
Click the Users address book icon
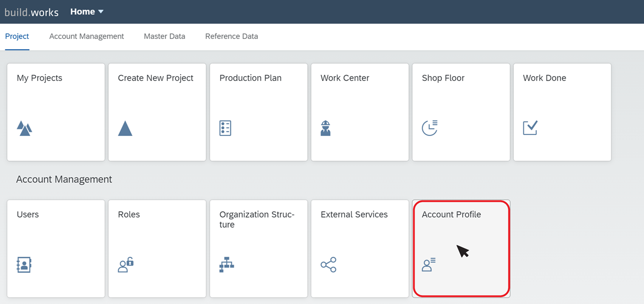(24, 265)
